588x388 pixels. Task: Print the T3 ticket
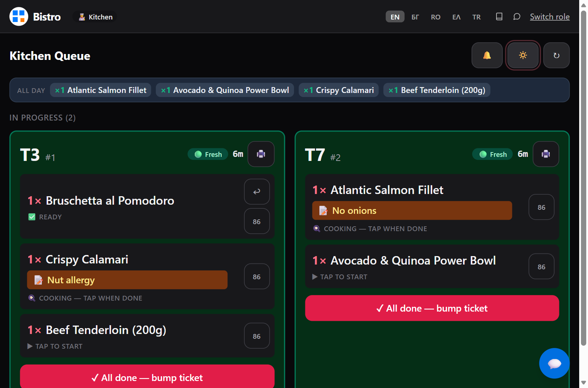click(x=261, y=154)
